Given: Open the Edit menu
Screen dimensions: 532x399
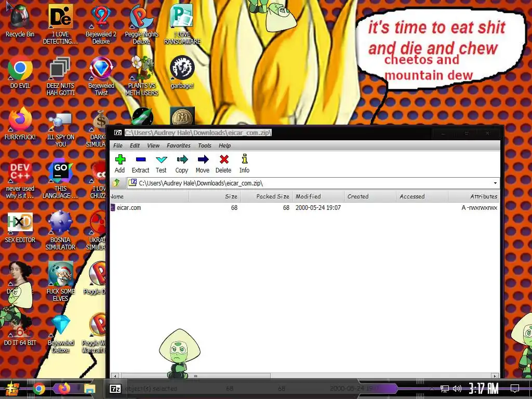Looking at the screenshot, I should (135, 145).
